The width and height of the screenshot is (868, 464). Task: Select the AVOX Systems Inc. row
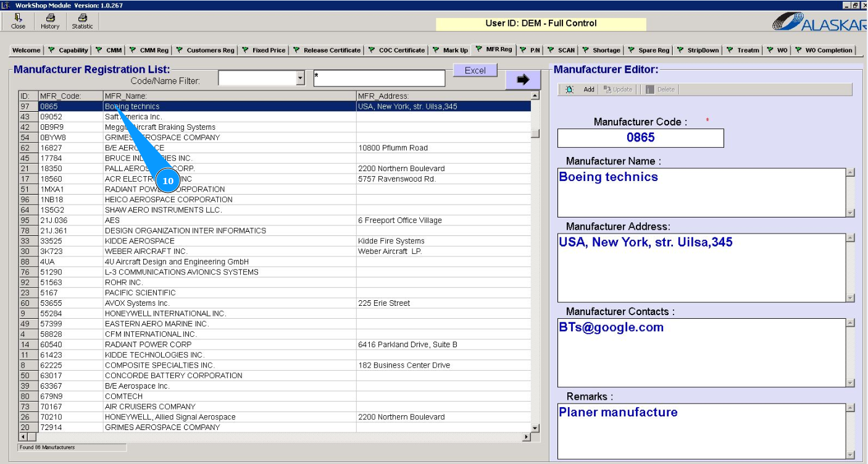(275, 303)
